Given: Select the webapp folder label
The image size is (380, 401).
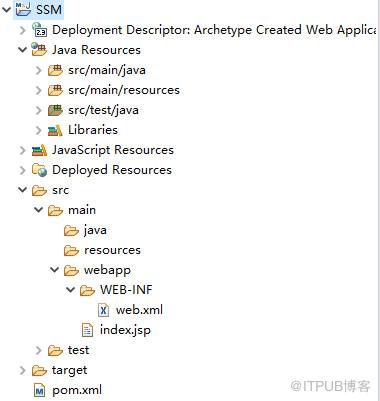Looking at the screenshot, I should tap(107, 270).
